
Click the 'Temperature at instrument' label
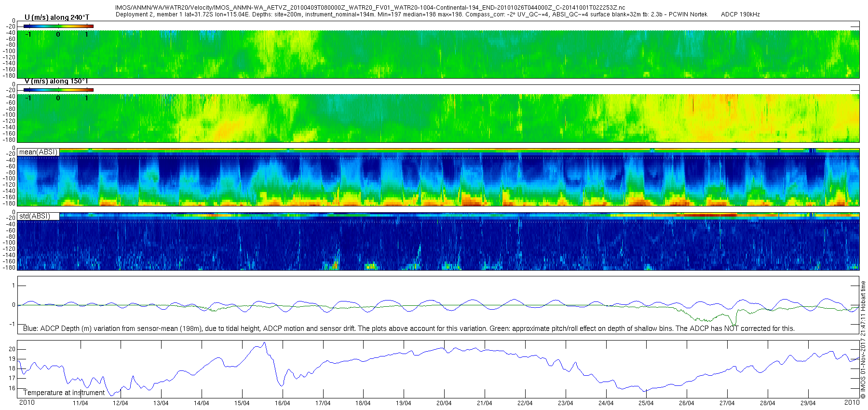(x=64, y=393)
